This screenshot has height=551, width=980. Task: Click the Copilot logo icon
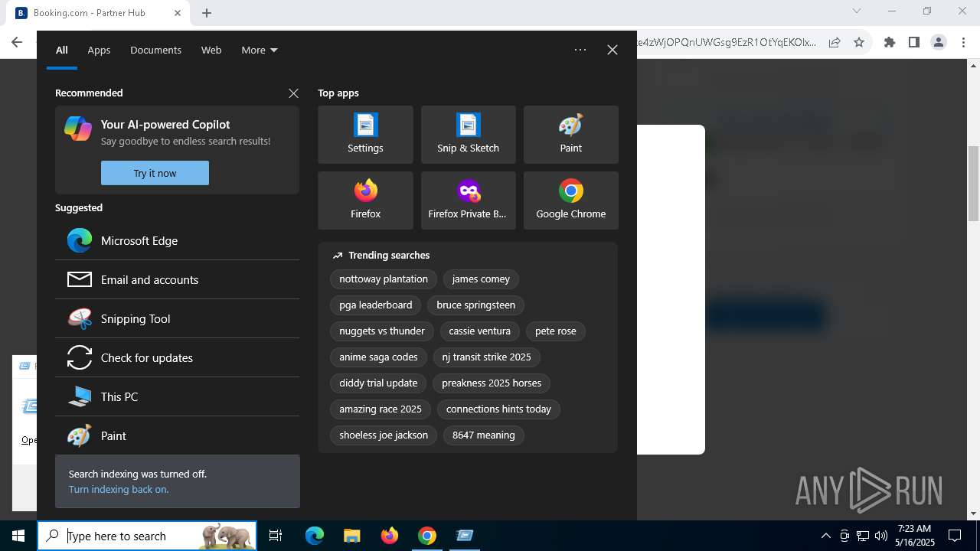[x=78, y=129]
